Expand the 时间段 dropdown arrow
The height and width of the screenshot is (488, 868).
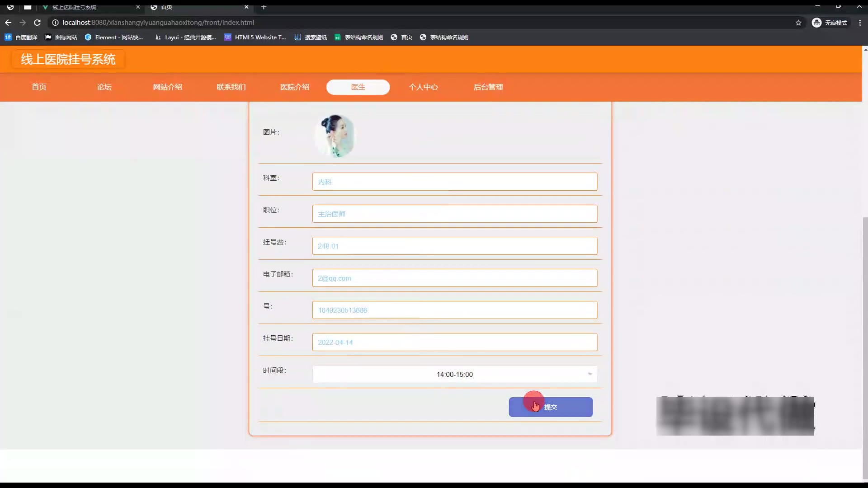coord(590,374)
